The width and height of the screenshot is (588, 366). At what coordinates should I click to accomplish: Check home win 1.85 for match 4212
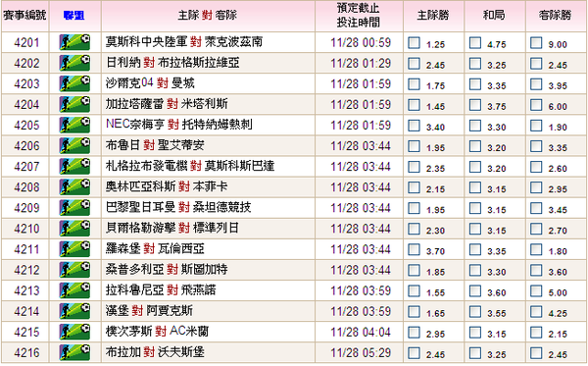(414, 270)
